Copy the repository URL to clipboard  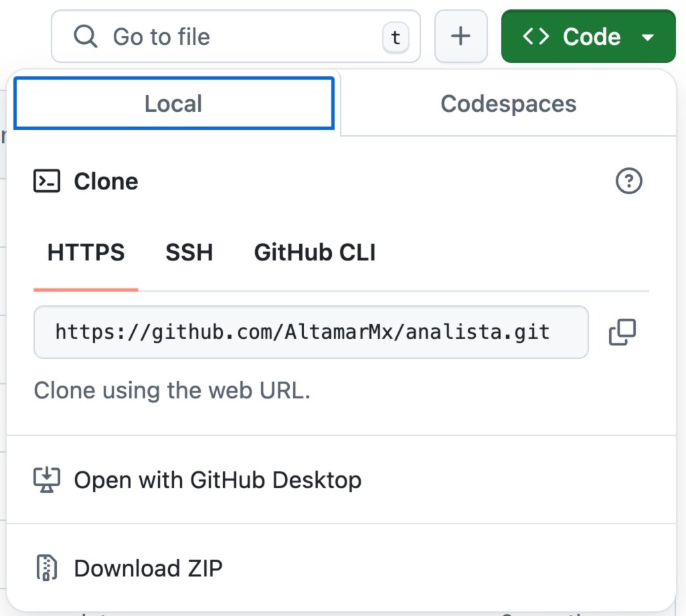[x=622, y=332]
